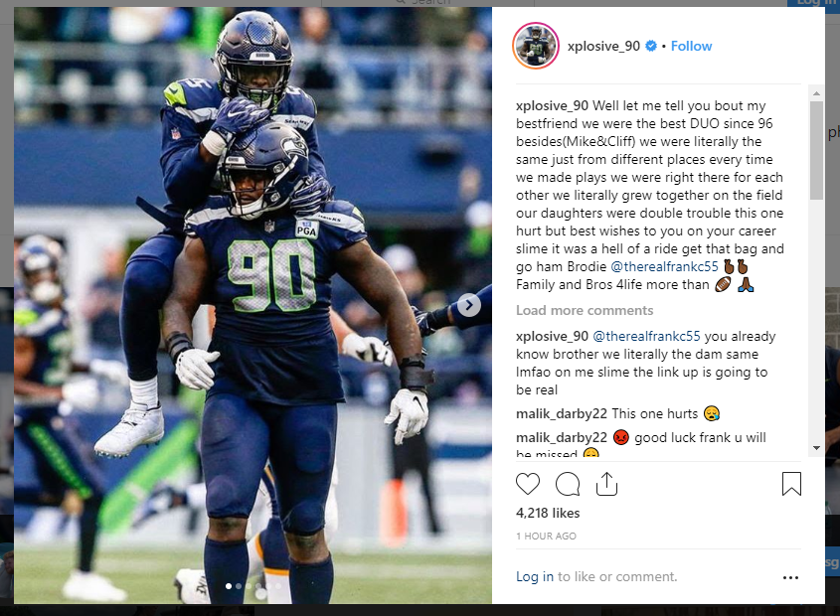View the list of 4,218 likes
Image resolution: width=840 pixels, height=616 pixels.
[548, 513]
